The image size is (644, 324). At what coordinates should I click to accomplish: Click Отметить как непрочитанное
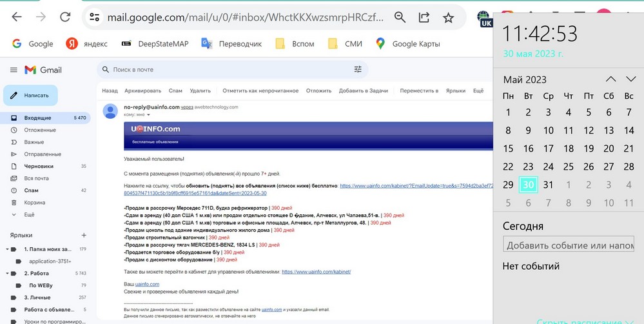click(x=260, y=91)
